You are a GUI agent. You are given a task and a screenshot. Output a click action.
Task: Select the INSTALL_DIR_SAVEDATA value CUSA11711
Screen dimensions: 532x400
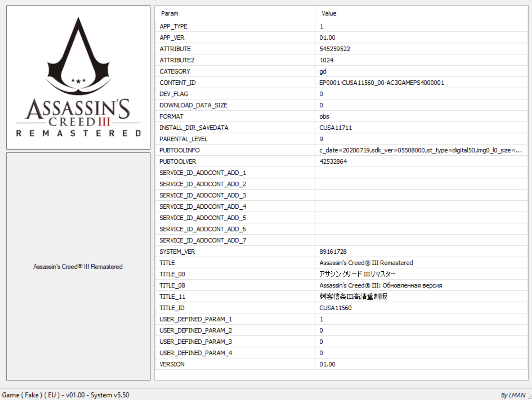coord(335,128)
